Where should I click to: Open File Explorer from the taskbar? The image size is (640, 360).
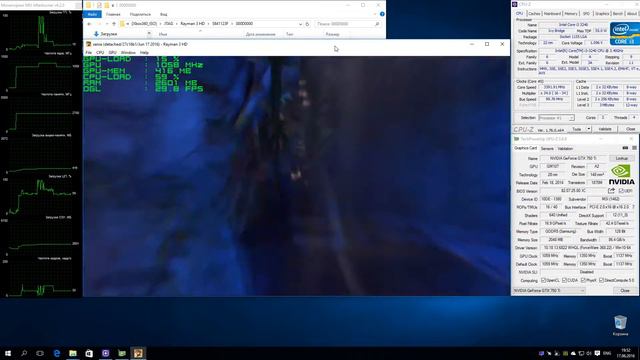(x=73, y=353)
